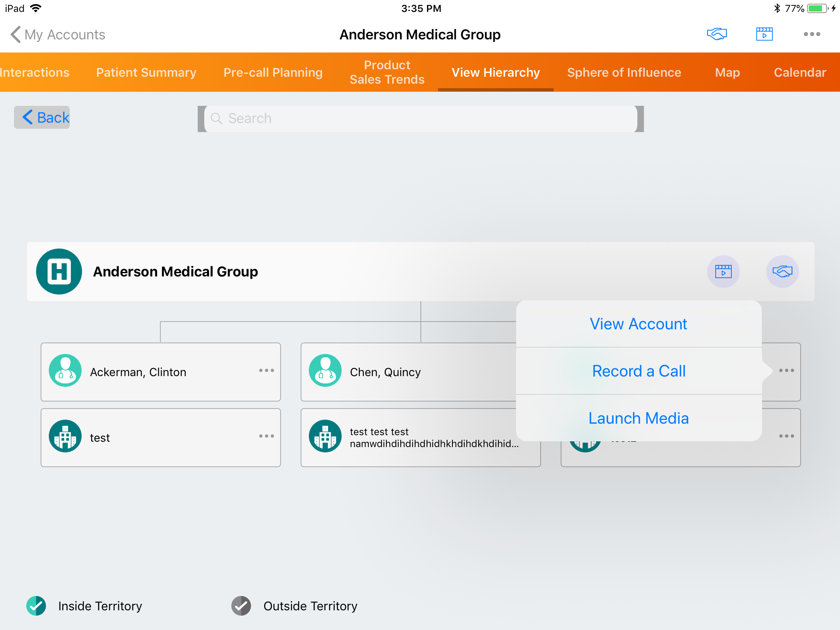Go back to My Accounts
Viewport: 840px width, 630px height.
click(58, 35)
